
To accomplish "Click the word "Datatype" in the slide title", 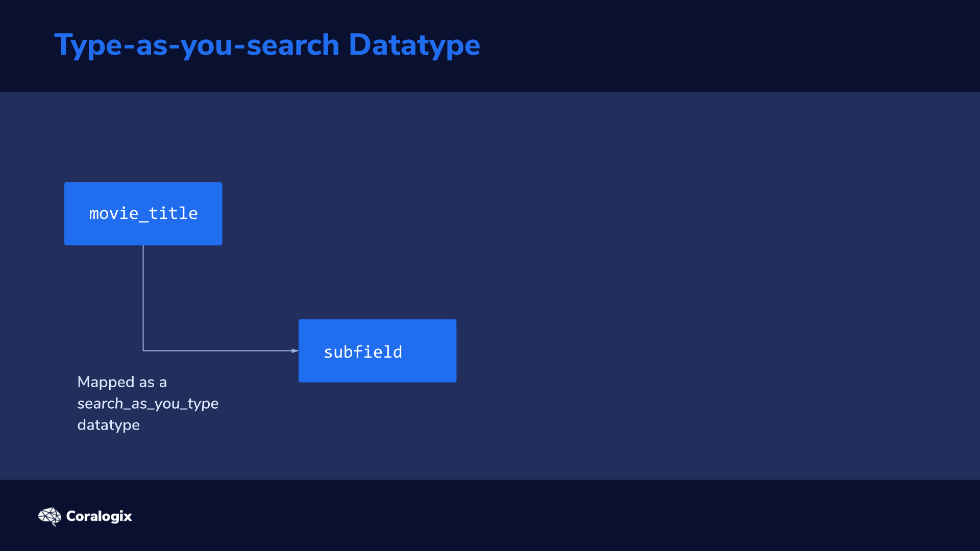I will pyautogui.click(x=414, y=45).
